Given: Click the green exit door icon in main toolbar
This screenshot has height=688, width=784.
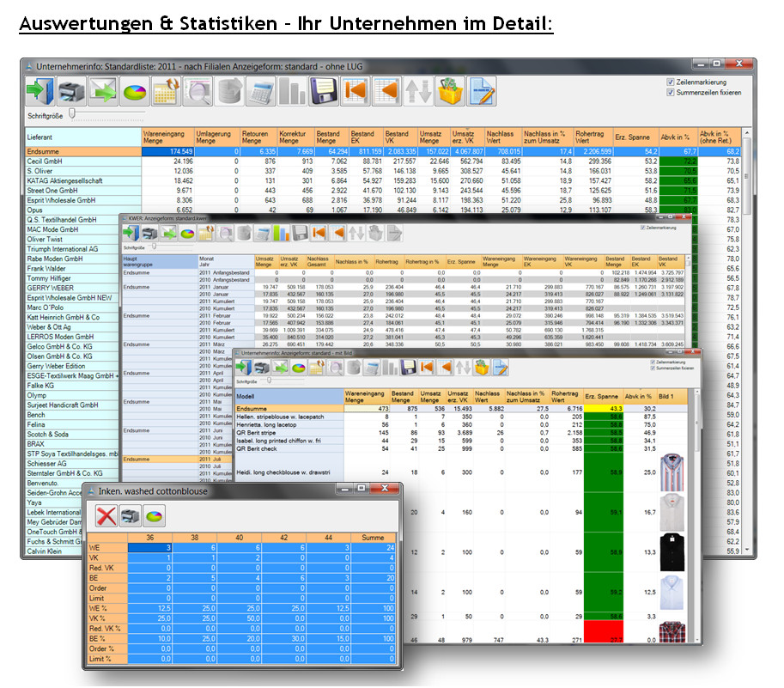Looking at the screenshot, I should tap(40, 91).
